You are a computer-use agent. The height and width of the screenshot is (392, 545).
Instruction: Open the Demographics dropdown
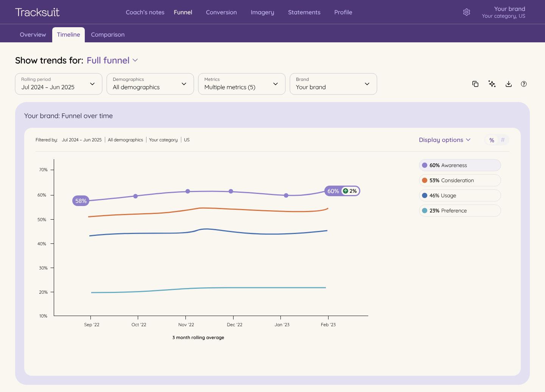(x=150, y=84)
